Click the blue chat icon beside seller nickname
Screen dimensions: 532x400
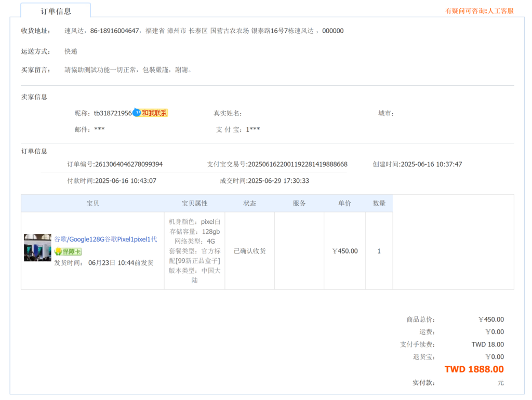pyautogui.click(x=137, y=113)
